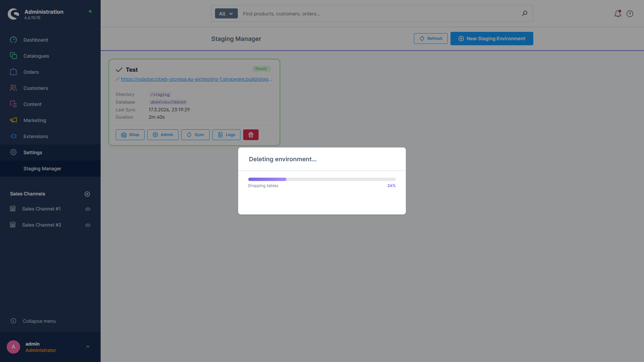Click the Shopware logo icon
644x362 pixels.
(13, 14)
